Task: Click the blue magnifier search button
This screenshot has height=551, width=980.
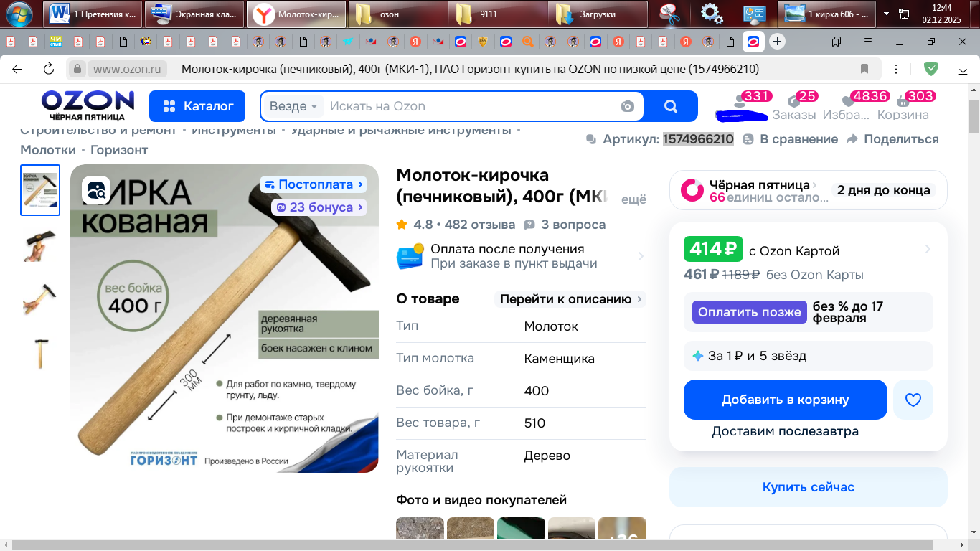Action: click(x=671, y=106)
